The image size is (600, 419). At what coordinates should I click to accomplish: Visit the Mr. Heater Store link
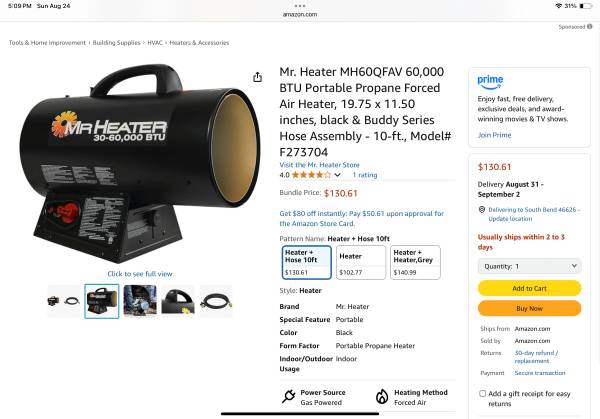click(320, 165)
